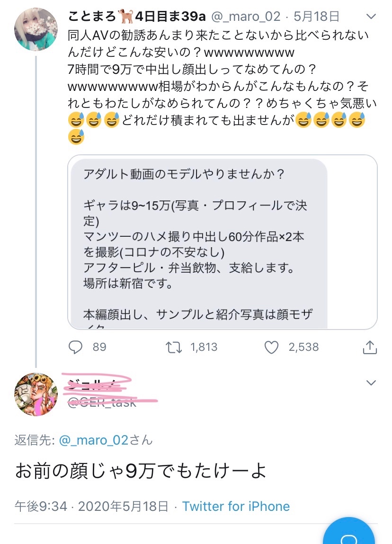Expand the chevron menu on the reply tweet
This screenshot has height=544, width=392.
pyautogui.click(x=371, y=383)
